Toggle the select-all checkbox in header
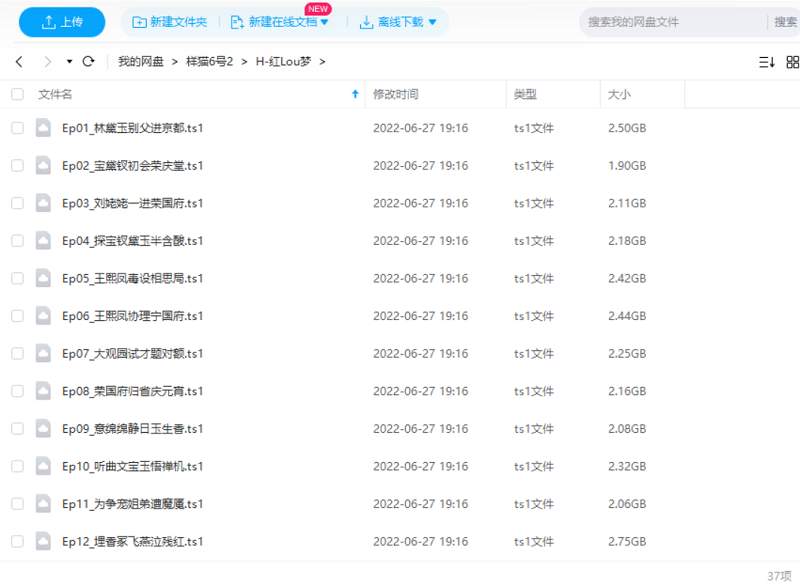 pyautogui.click(x=17, y=94)
